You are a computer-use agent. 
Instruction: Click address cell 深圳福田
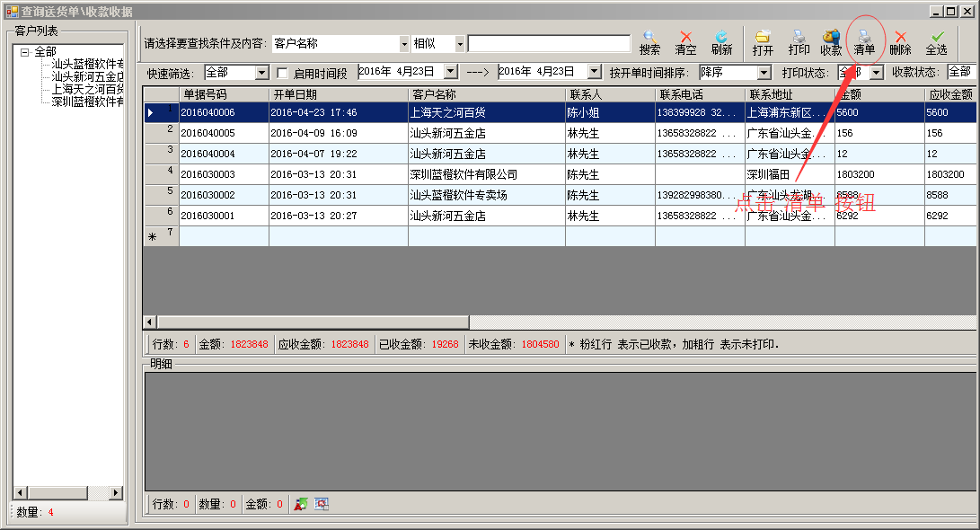[790, 174]
